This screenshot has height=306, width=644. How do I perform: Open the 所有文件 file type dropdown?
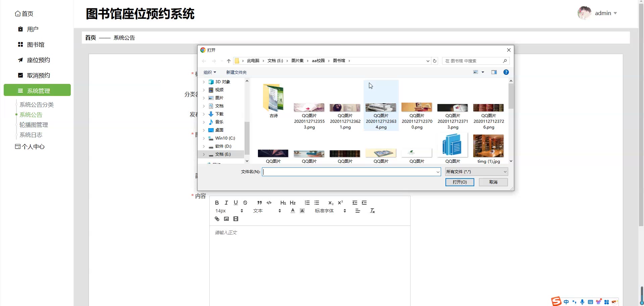point(476,172)
